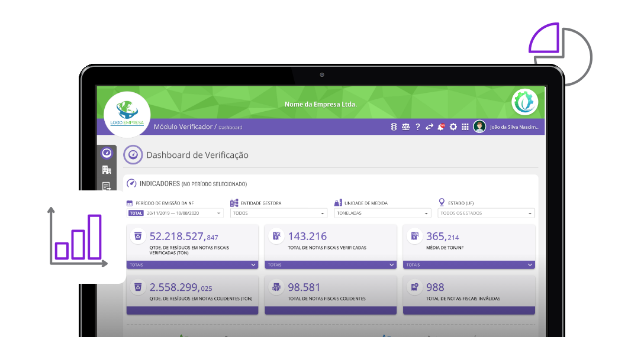
Task: Open settings via the gear icon
Action: click(x=453, y=127)
